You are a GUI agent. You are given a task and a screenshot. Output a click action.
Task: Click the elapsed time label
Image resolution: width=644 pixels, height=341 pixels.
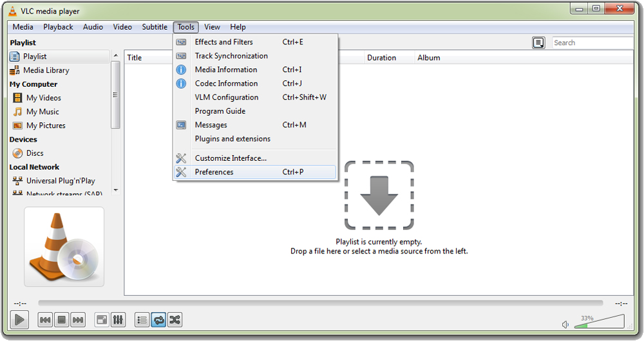click(20, 304)
